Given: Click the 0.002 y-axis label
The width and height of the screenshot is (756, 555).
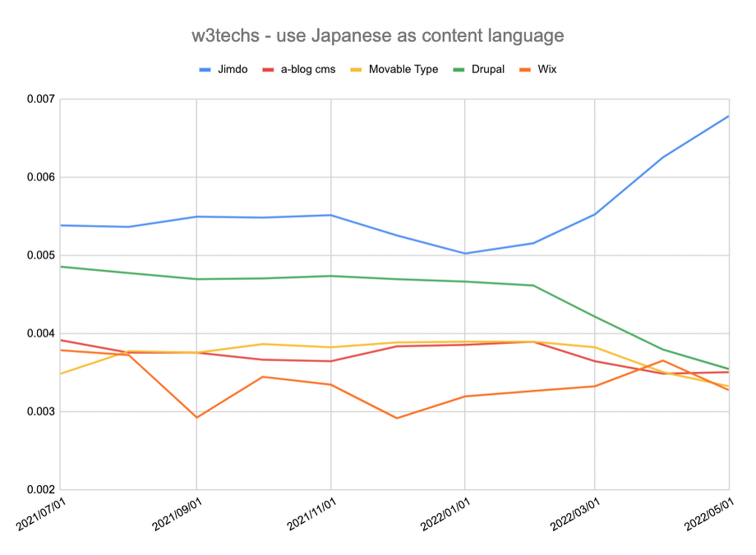Looking at the screenshot, I should click(39, 490).
